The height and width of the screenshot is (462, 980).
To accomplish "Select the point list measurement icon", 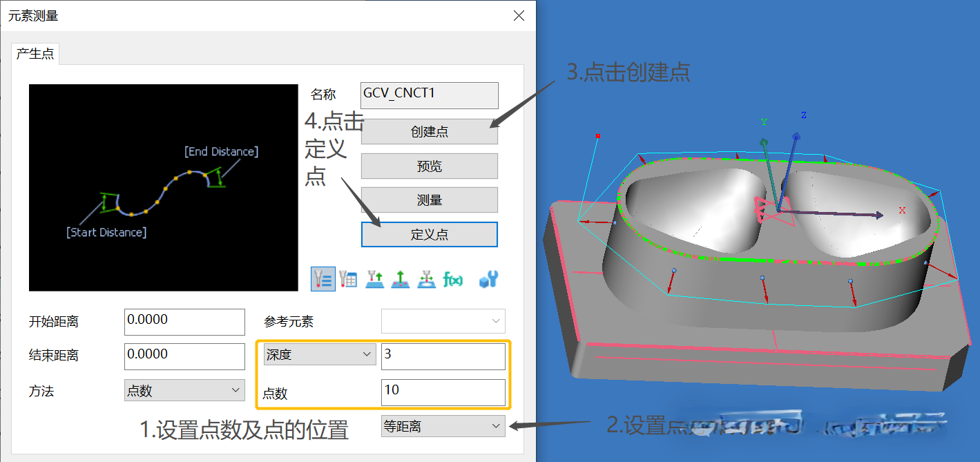I will 323,279.
